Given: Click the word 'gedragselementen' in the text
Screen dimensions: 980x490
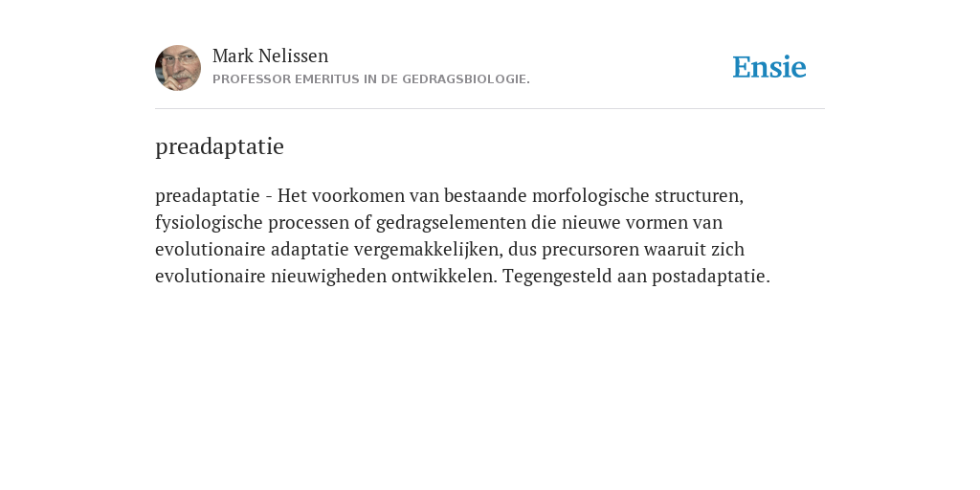Looking at the screenshot, I should pos(452,223).
